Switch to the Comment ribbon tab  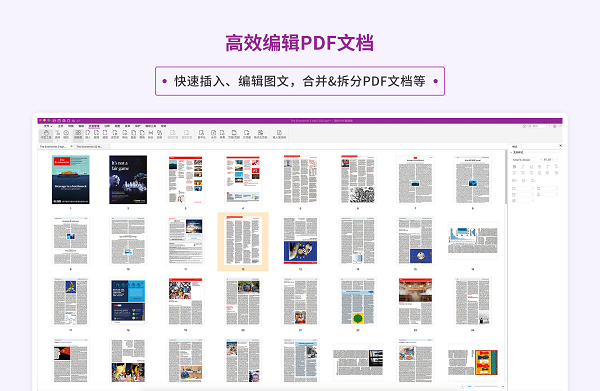pos(107,126)
